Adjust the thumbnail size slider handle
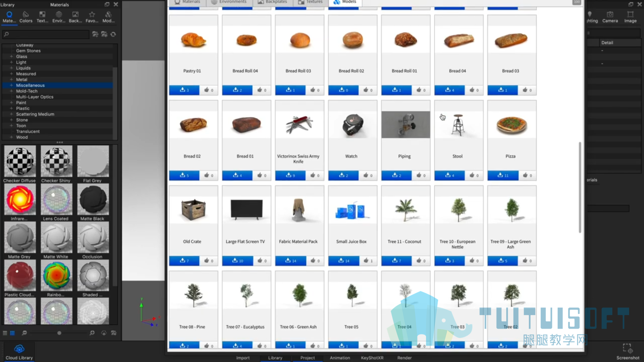This screenshot has height=362, width=644. [x=59, y=333]
